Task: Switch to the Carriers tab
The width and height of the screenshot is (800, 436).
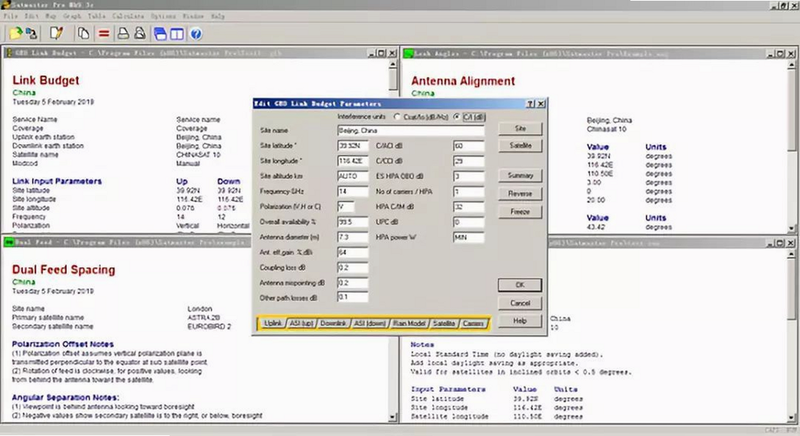Action: pyautogui.click(x=473, y=323)
